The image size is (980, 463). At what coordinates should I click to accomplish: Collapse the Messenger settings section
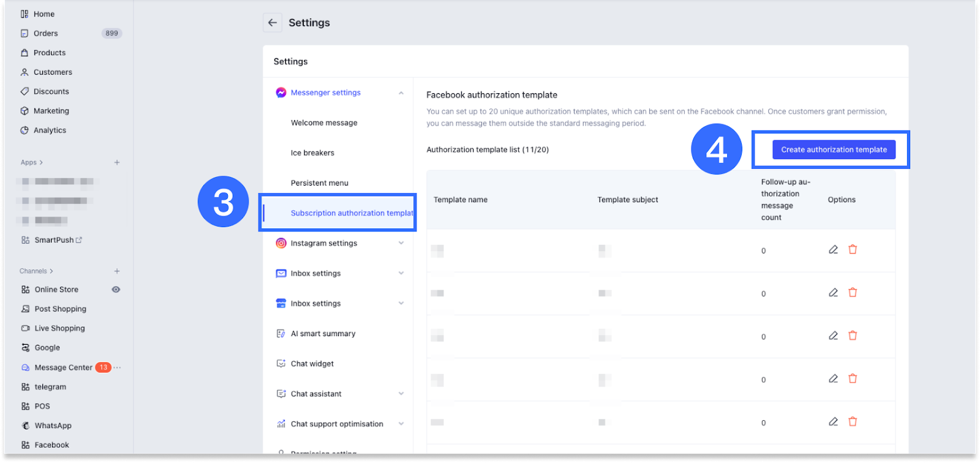pyautogui.click(x=401, y=93)
